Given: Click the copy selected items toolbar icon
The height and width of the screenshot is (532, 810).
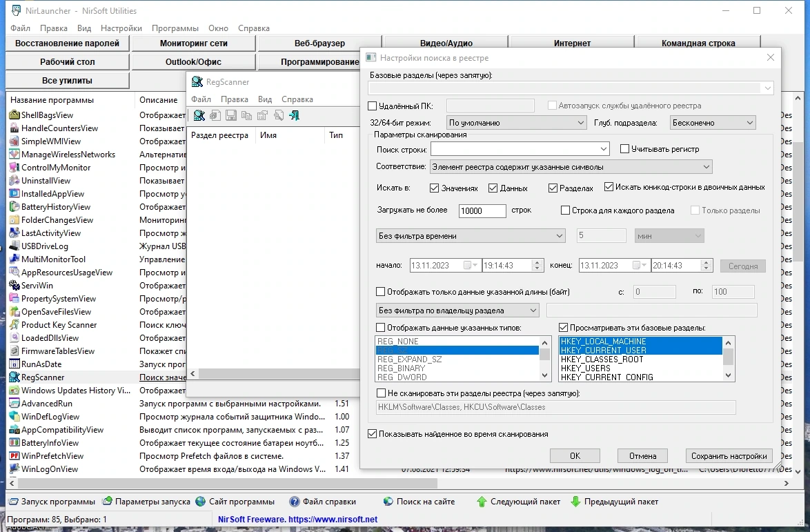Looking at the screenshot, I should [x=247, y=116].
